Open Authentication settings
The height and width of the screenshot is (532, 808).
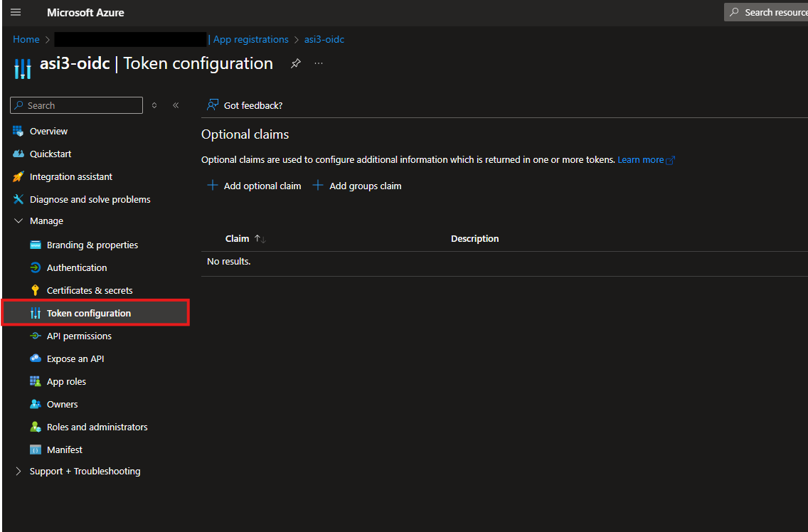pyautogui.click(x=77, y=267)
